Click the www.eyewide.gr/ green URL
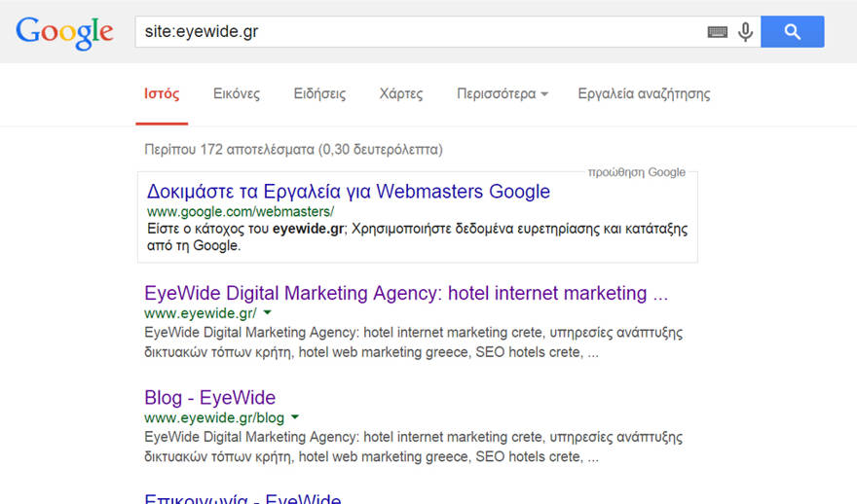The width and height of the screenshot is (857, 504). pyautogui.click(x=201, y=313)
